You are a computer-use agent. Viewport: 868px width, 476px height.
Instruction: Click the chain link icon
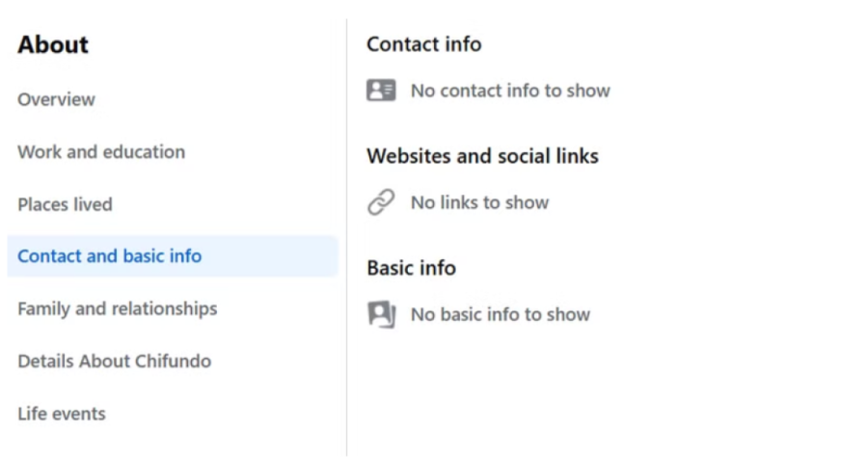pos(381,202)
